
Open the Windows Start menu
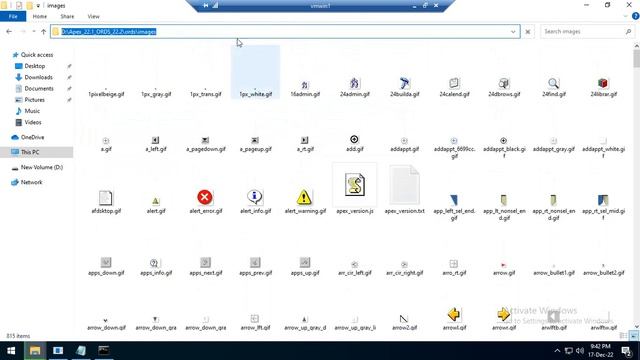(x=11, y=351)
